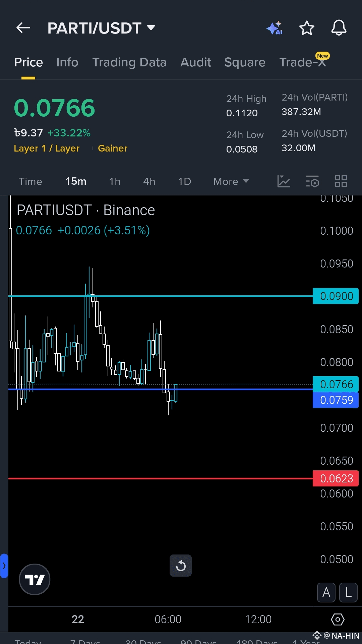This screenshot has width=362, height=644.
Task: Select the blue 0.0759 price line label
Action: (336, 400)
